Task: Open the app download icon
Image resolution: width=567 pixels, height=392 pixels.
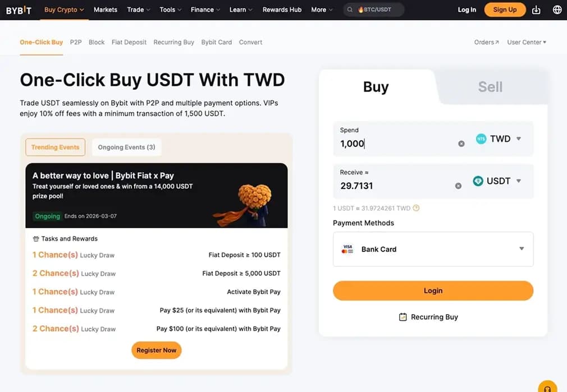Action: tap(536, 10)
